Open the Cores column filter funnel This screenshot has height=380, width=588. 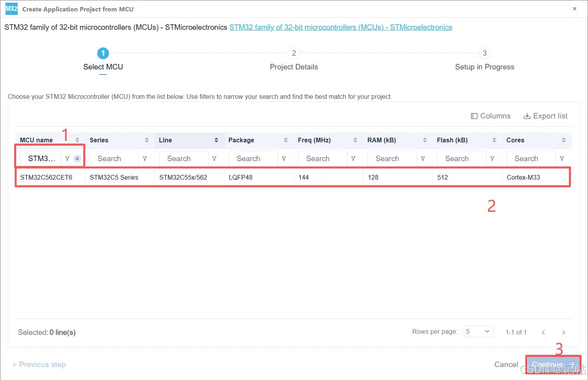(x=562, y=158)
